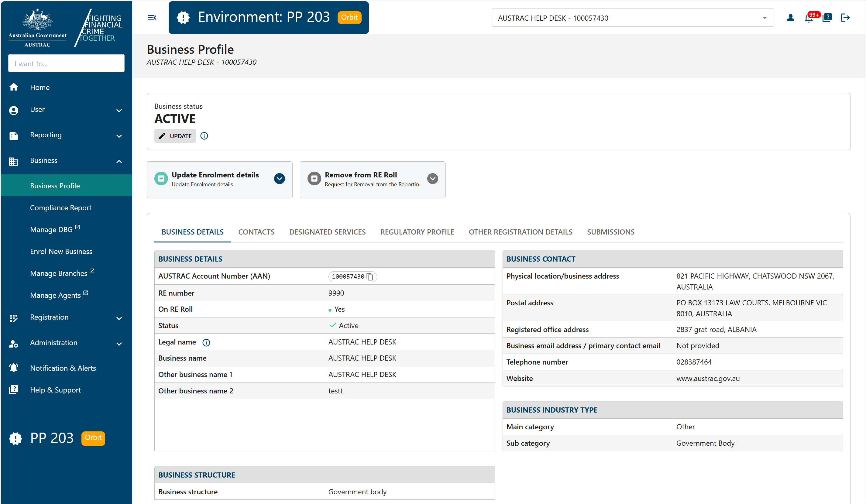Click the logout icon at top right

pyautogui.click(x=845, y=18)
